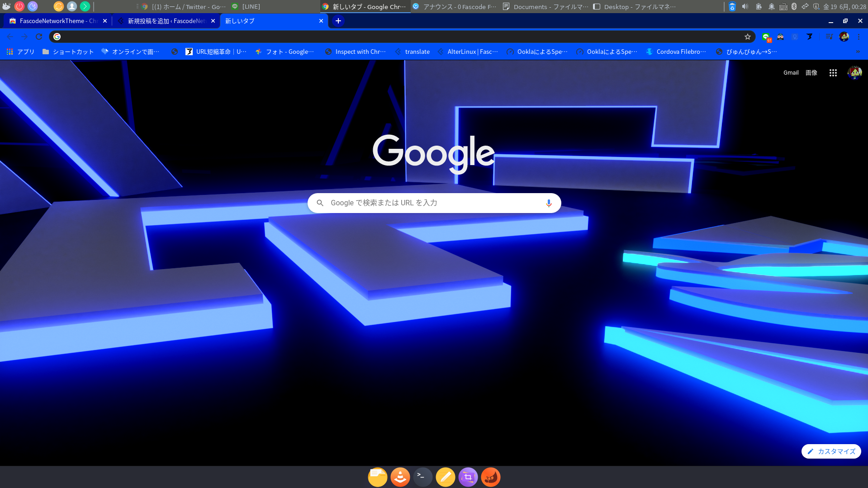
Task: Open URL短縮革命 bookmark
Action: pos(216,52)
